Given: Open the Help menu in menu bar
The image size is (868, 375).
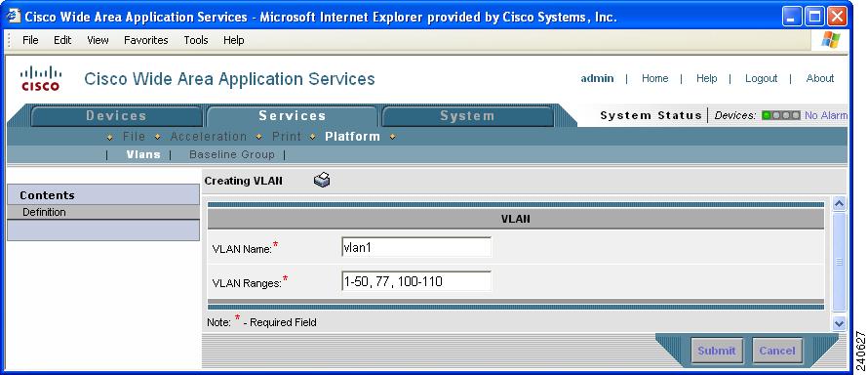Looking at the screenshot, I should point(234,40).
